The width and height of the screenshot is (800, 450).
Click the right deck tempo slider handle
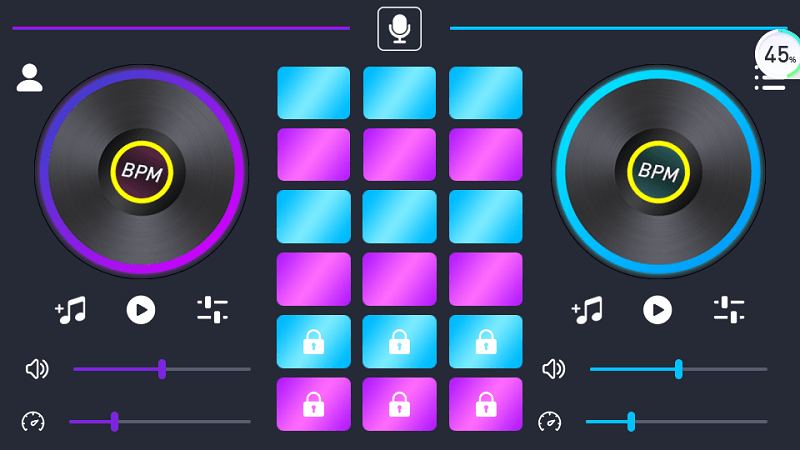tap(631, 422)
